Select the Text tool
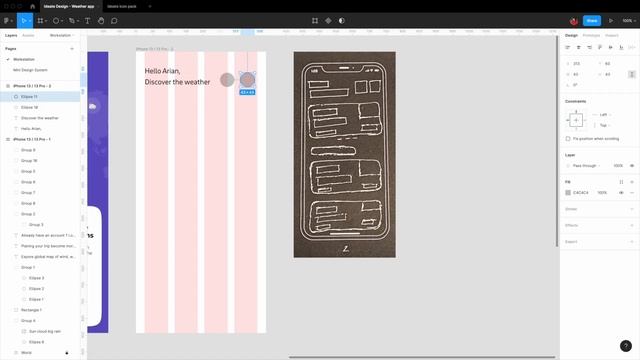The width and height of the screenshot is (640, 360). tap(87, 20)
